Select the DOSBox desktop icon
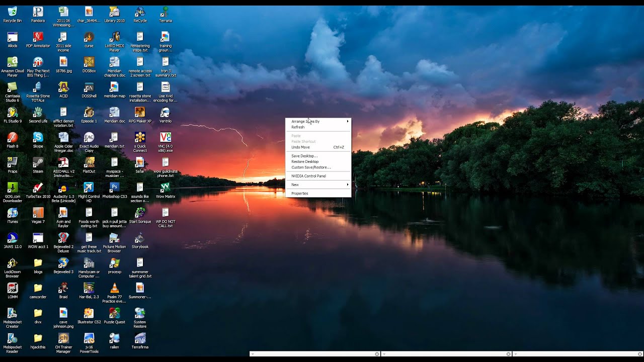644x362 pixels. point(89,65)
